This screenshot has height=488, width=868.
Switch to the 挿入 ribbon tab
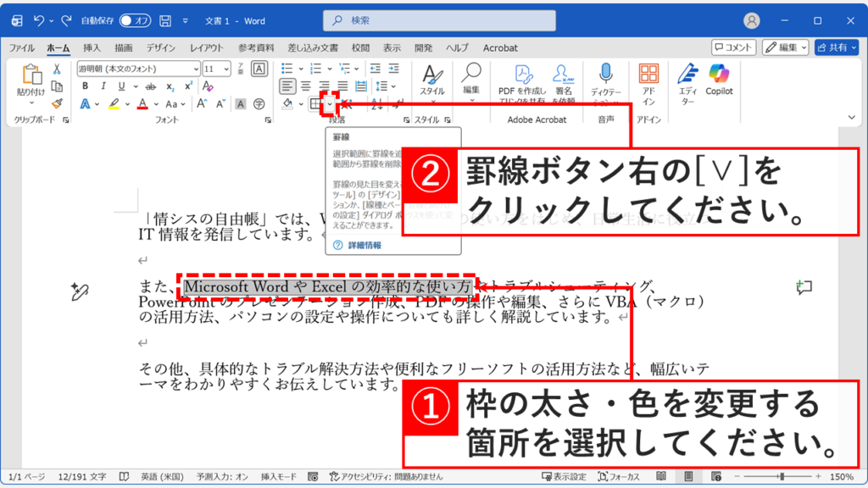(x=93, y=48)
